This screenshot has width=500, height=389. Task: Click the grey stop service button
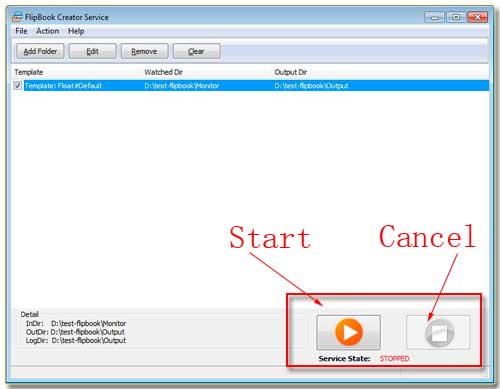click(439, 332)
